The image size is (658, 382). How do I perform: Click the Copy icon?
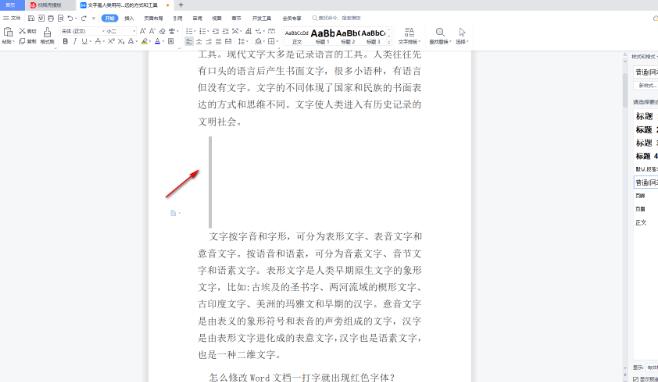[22, 41]
